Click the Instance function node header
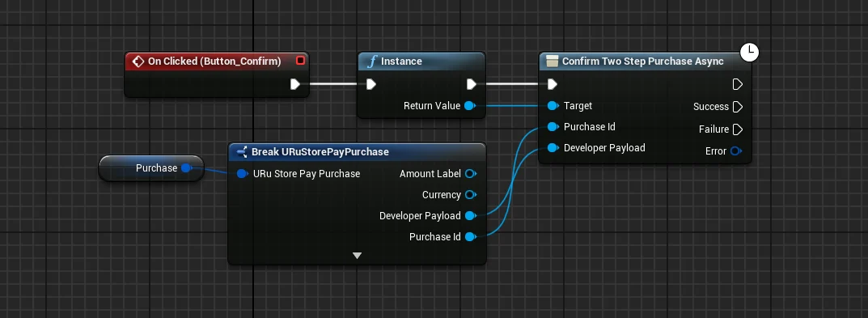The image size is (868, 318). (x=421, y=61)
